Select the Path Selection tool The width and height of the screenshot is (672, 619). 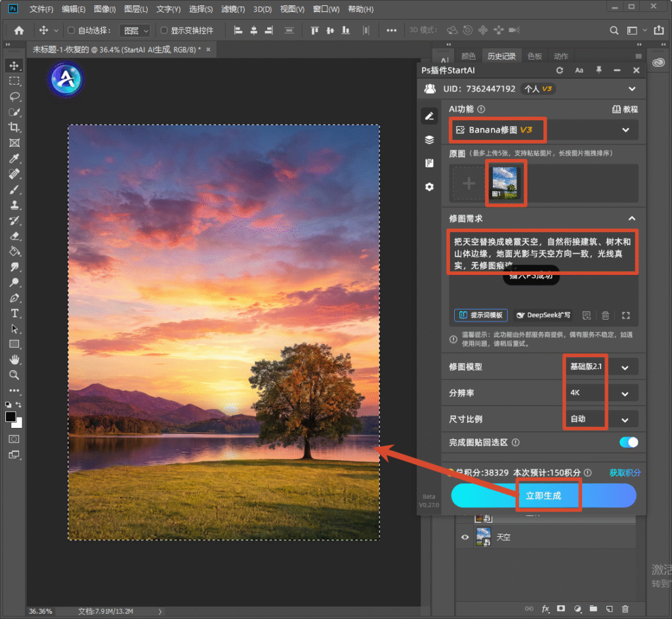click(14, 329)
